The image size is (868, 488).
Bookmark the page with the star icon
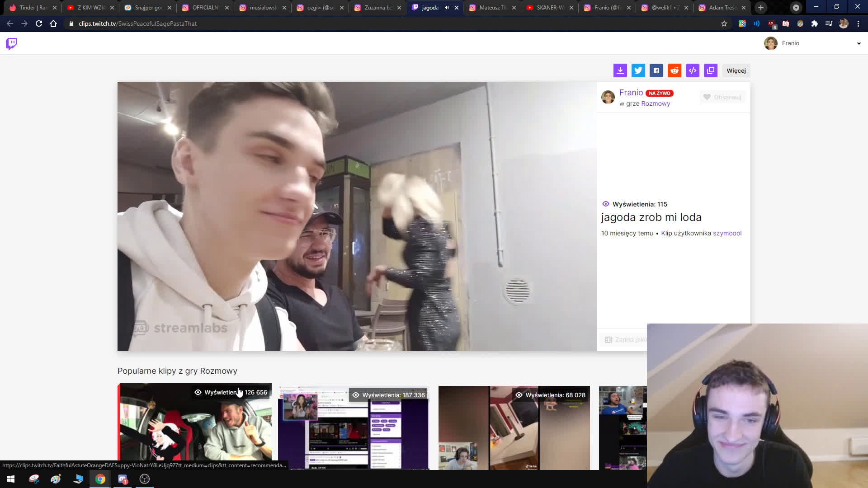pyautogui.click(x=725, y=23)
